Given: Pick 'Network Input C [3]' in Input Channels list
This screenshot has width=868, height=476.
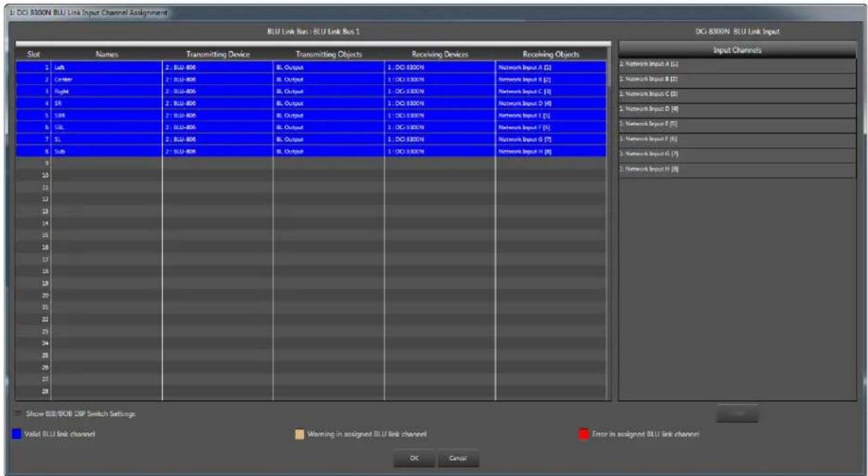Looking at the screenshot, I should (737, 95).
